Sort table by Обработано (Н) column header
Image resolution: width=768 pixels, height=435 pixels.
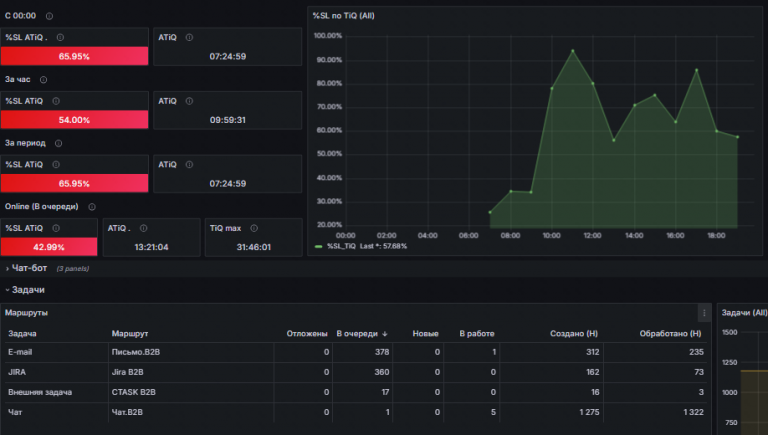671,334
